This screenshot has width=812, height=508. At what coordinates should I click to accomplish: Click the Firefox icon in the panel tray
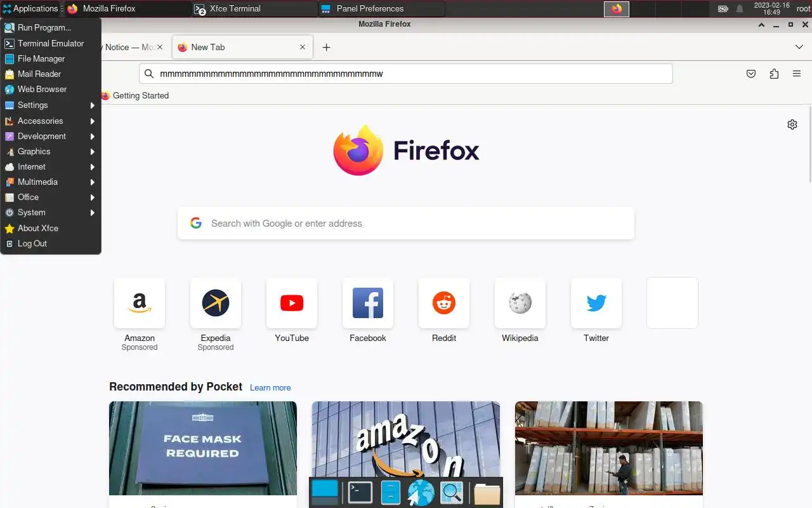(x=617, y=9)
